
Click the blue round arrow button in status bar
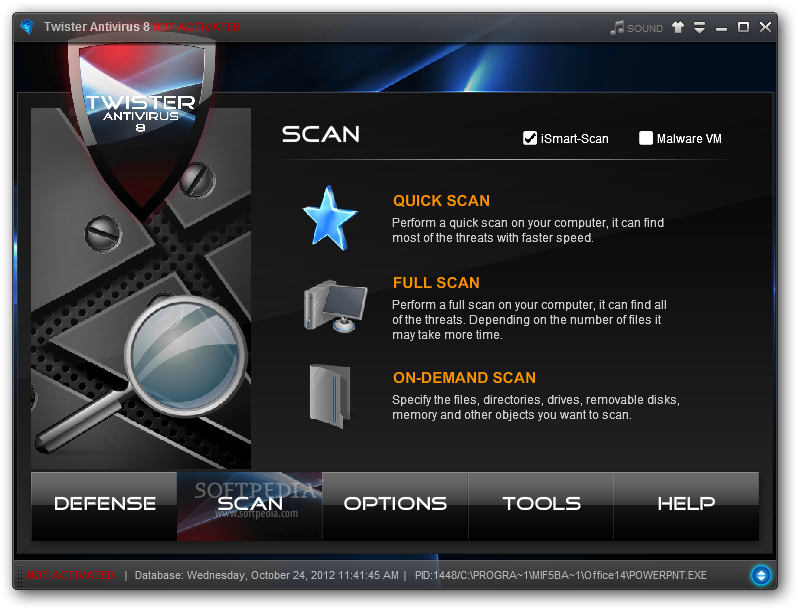(x=761, y=575)
